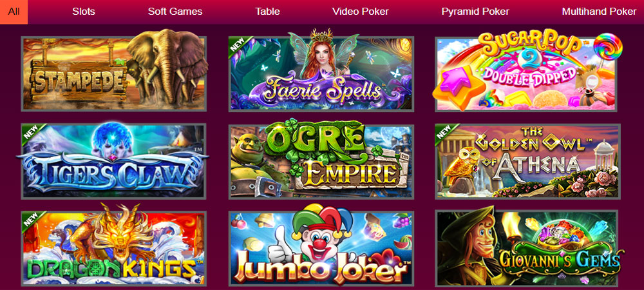This screenshot has height=290, width=644.
Task: Click the NEW badge on Tiger's Claw
Action: pos(30,132)
